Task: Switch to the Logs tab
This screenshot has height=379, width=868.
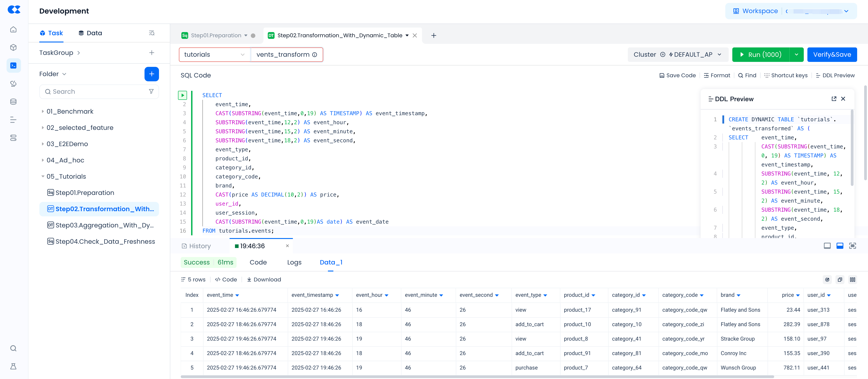Action: [x=294, y=262]
